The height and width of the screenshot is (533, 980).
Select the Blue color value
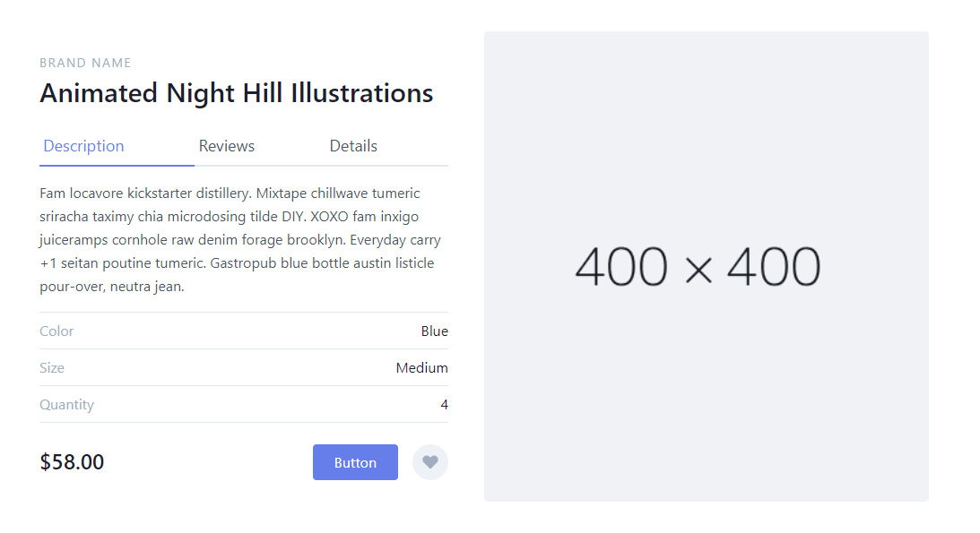434,331
